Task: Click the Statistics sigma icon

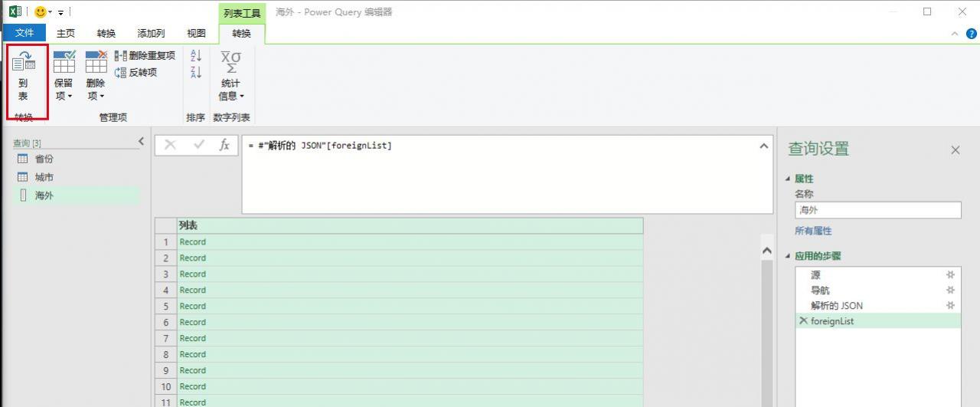Action: point(230,63)
